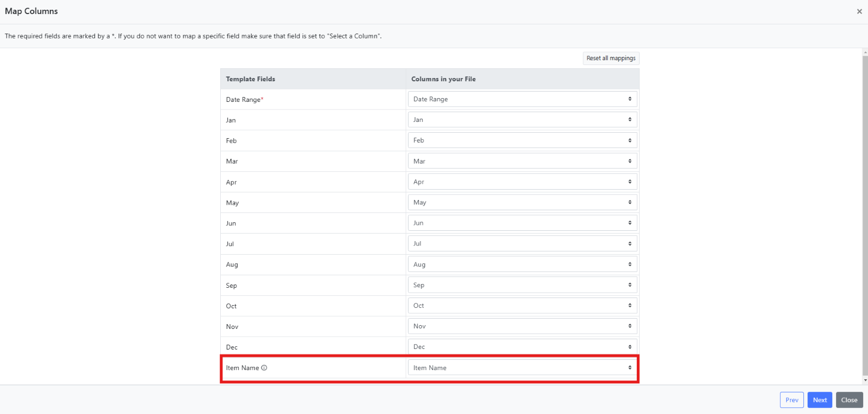Click the info icon beside Item Name
This screenshot has width=868, height=414.
coord(264,368)
